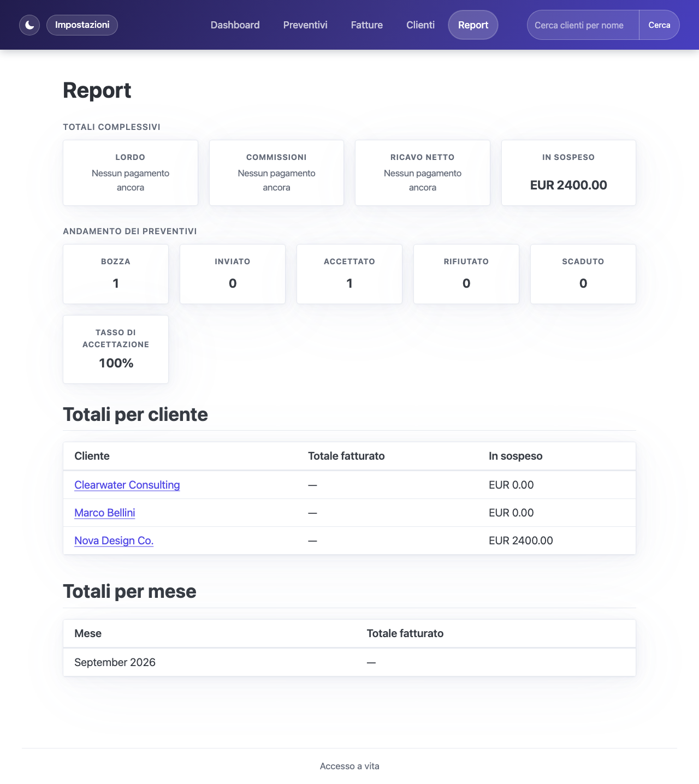Click the Rifiutato count value
The width and height of the screenshot is (699, 784).
click(466, 283)
